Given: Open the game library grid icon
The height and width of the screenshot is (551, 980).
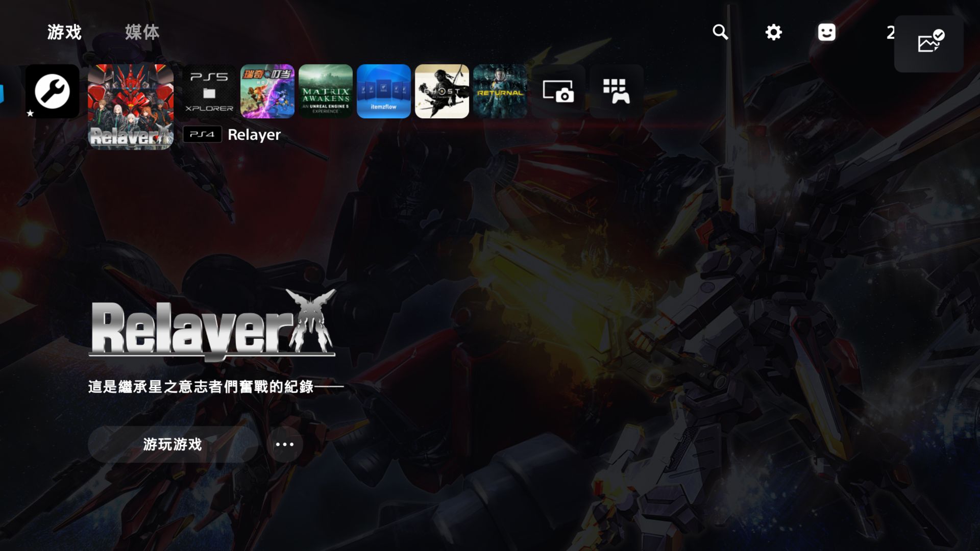Looking at the screenshot, I should (x=617, y=91).
